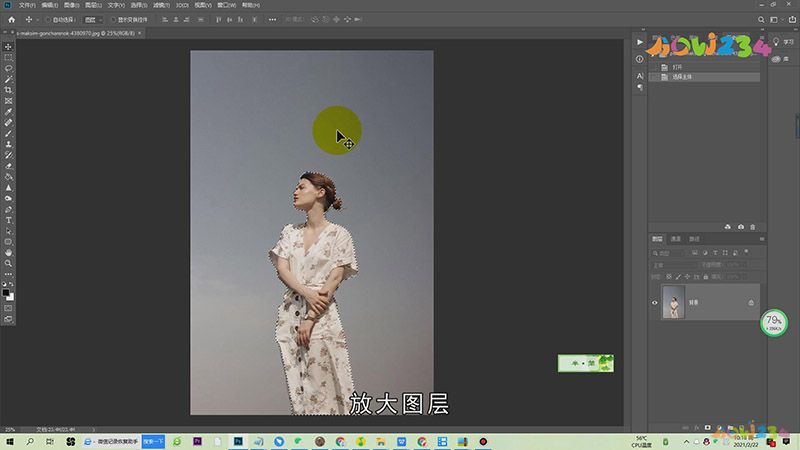Viewport: 800px width, 450px height.
Task: Open the layer blending mode dropdown
Action: click(674, 265)
